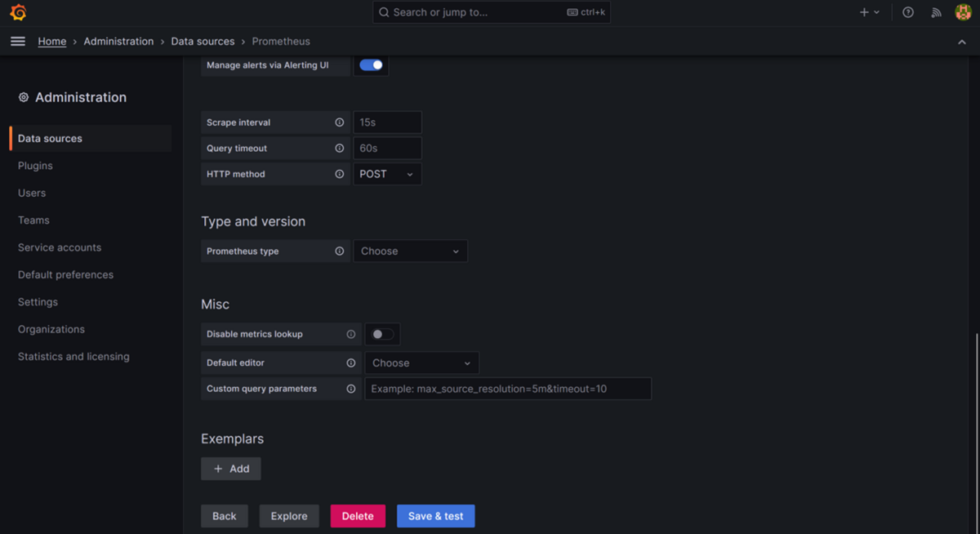
Task: Open the dropdown arrow beside the plus icon
Action: 877,12
